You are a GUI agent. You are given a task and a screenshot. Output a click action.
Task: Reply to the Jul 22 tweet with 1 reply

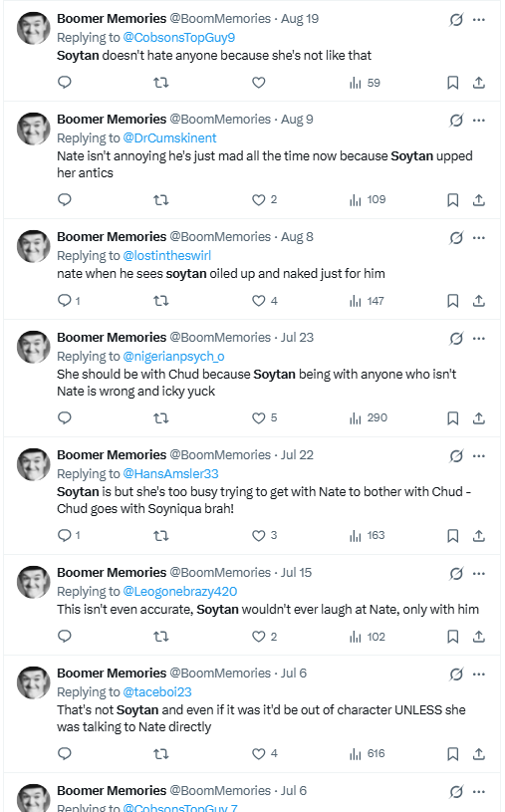coord(69,535)
